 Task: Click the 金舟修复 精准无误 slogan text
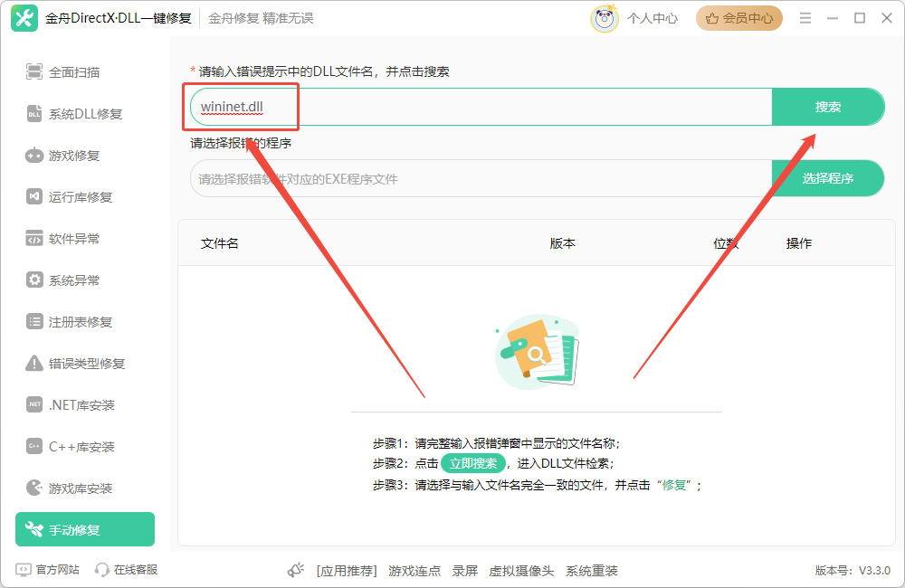click(261, 18)
